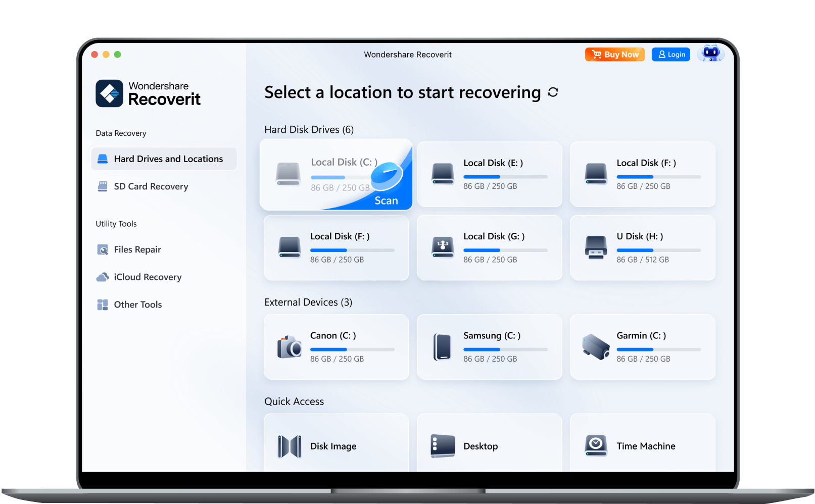Click the Wondershare Recoverit logo icon
Viewport: 815px width, 504px height.
(x=109, y=93)
